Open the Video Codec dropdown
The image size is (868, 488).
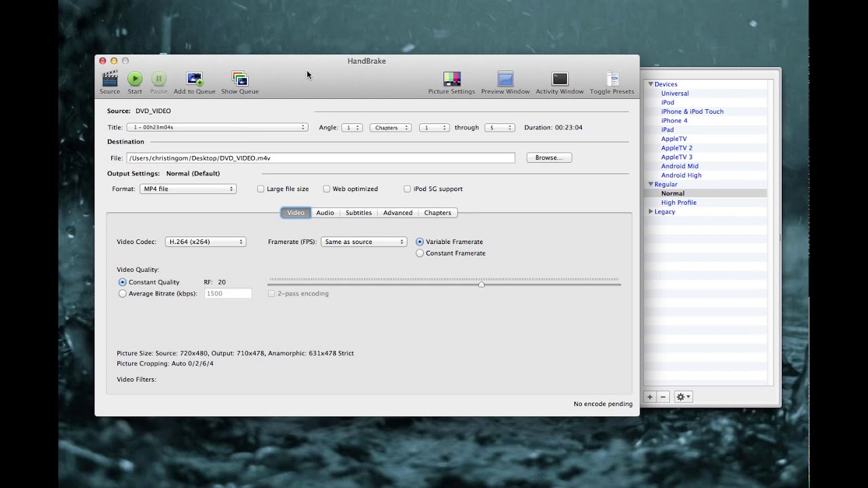pyautogui.click(x=205, y=242)
